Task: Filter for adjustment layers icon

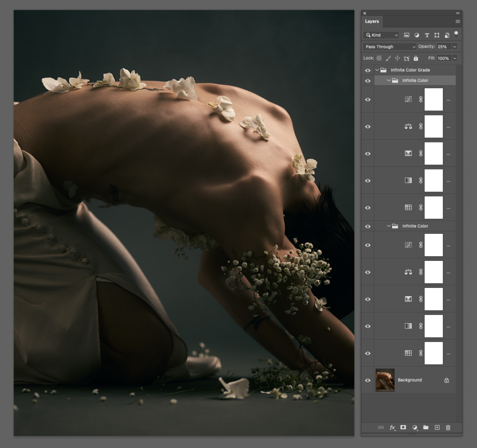Action: 416,35
